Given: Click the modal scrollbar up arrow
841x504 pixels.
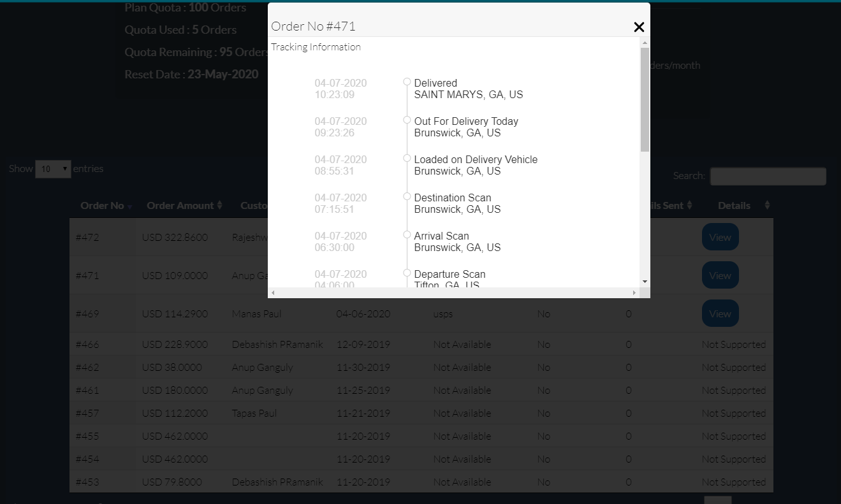Looking at the screenshot, I should (x=645, y=42).
